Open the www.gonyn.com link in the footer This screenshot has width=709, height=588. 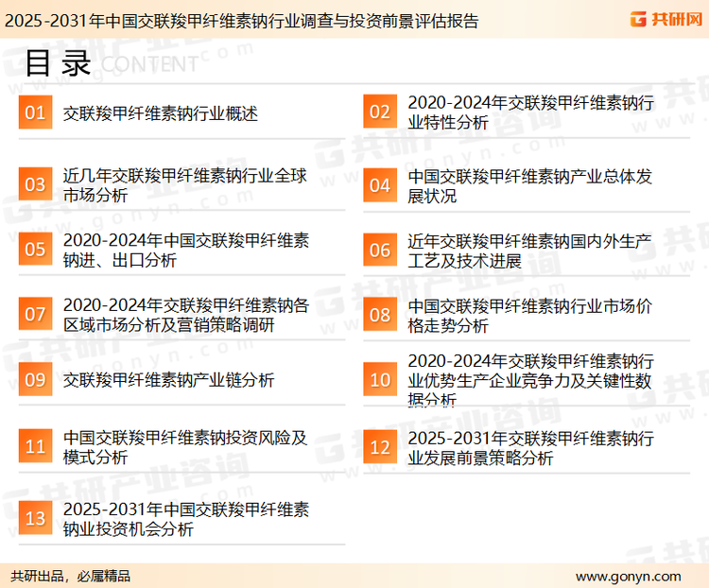coord(628,577)
